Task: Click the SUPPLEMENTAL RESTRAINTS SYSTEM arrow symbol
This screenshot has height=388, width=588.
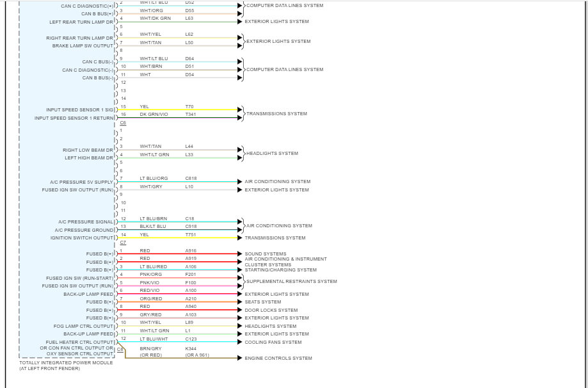Action: point(239,281)
